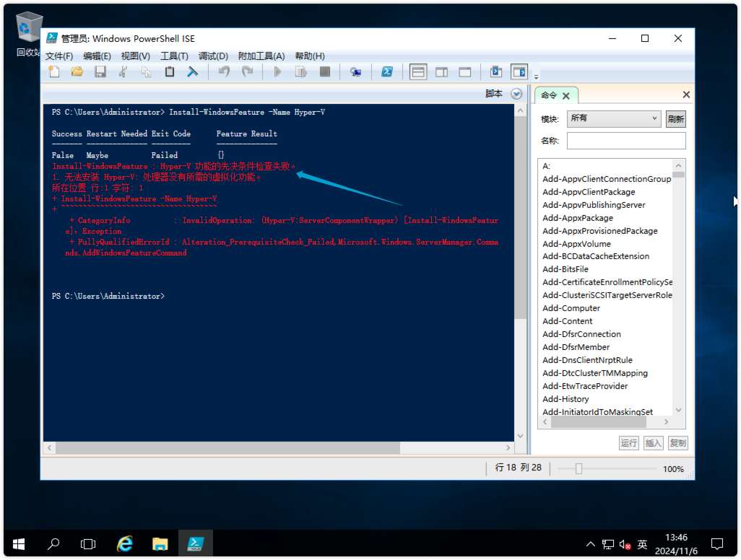Open the notification center icon

(717, 544)
